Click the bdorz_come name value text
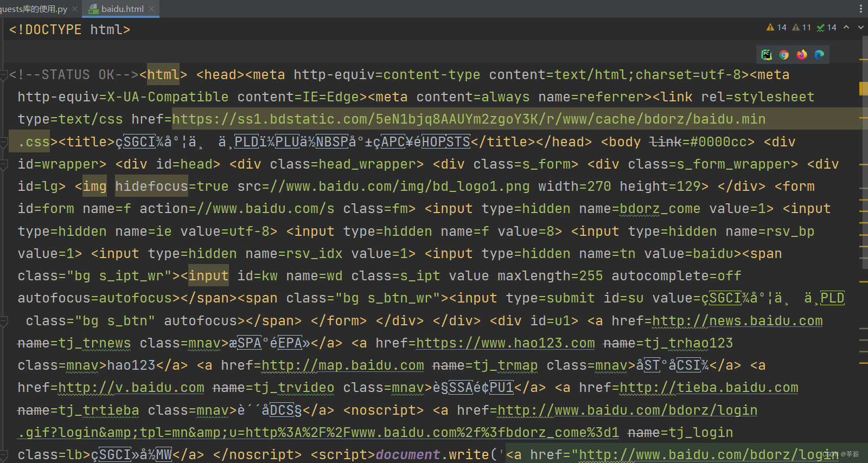This screenshot has height=463, width=868. click(660, 209)
